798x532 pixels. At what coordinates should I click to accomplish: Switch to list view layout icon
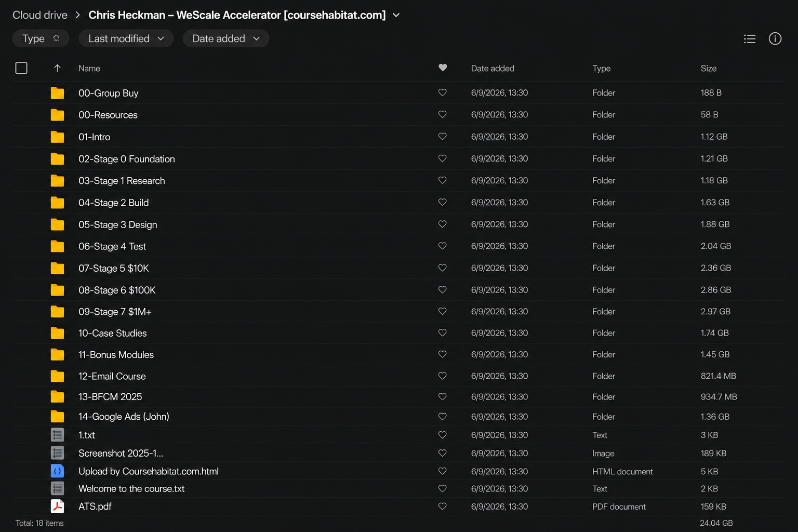coord(749,39)
